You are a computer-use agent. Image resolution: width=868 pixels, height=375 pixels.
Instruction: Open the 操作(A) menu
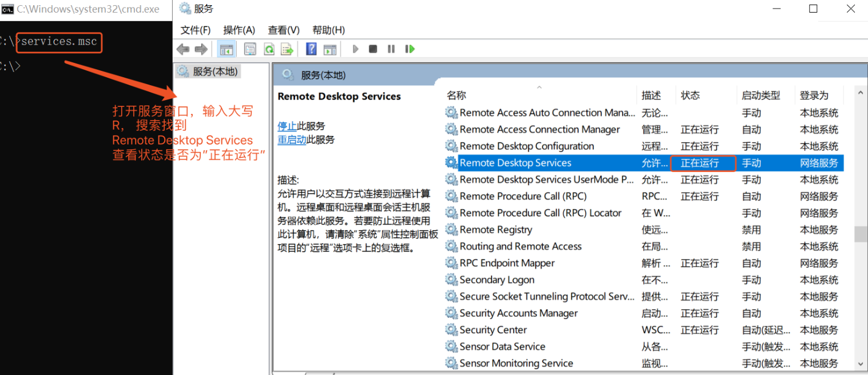[239, 30]
